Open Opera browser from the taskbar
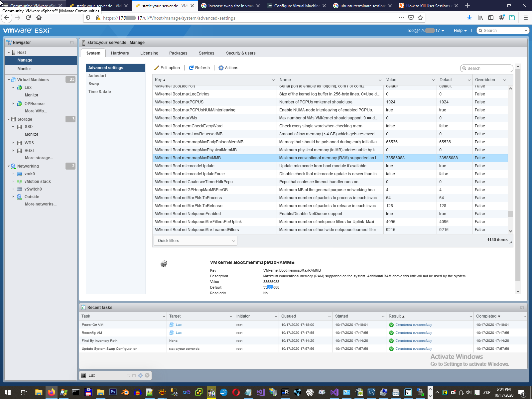 pos(236,392)
